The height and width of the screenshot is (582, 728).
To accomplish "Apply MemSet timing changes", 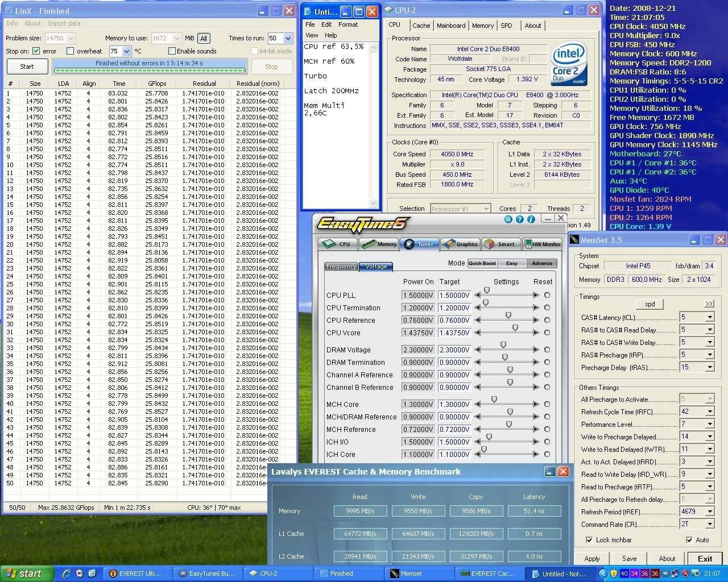I will (x=592, y=559).
